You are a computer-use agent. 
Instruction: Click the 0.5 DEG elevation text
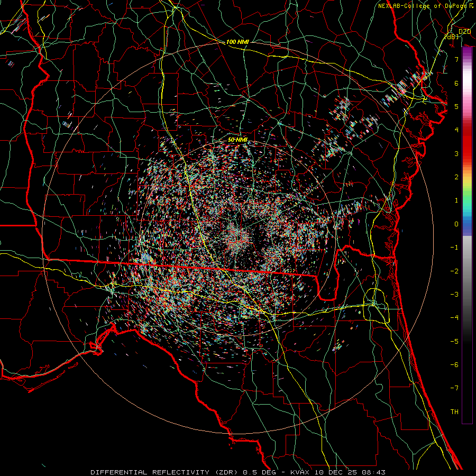click(260, 472)
